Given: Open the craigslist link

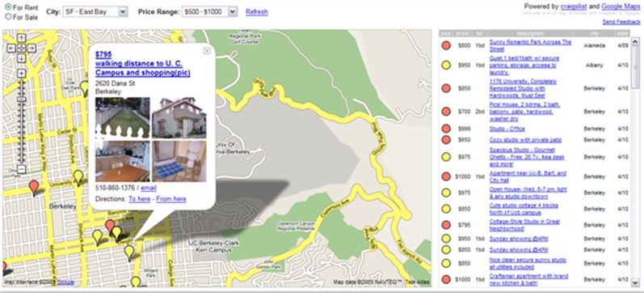Looking at the screenshot, I should pyautogui.click(x=574, y=6).
